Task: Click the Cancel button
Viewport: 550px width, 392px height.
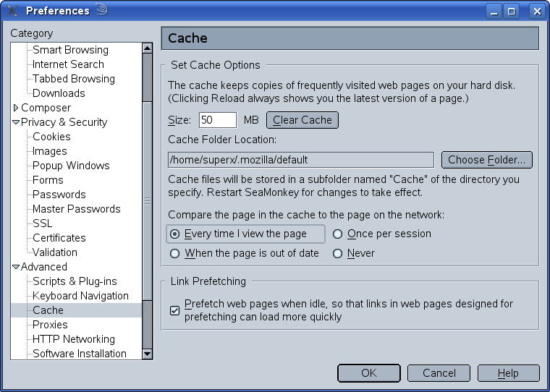Action: pyautogui.click(x=439, y=373)
